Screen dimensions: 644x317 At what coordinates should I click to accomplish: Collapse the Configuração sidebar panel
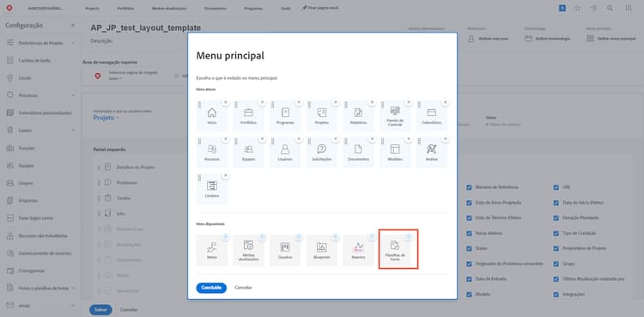tap(73, 26)
